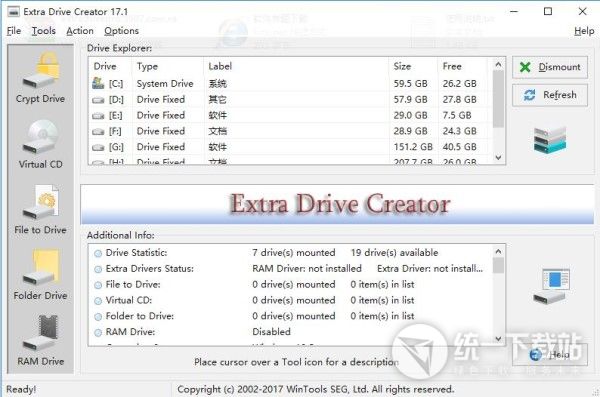Click the 'Ready!' status bar text
Screen dimensions: 600x397
pyautogui.click(x=21, y=390)
